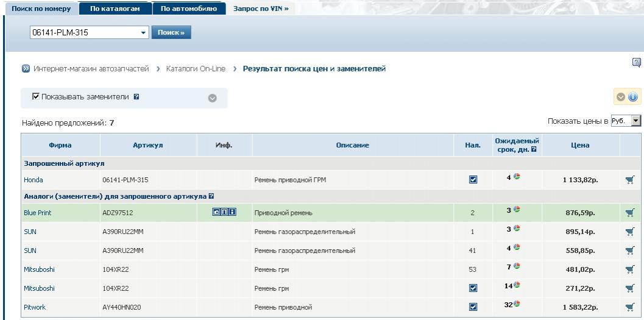The width and height of the screenshot is (644, 320).
Task: Open the Blue Print brand link
Action: [x=38, y=213]
